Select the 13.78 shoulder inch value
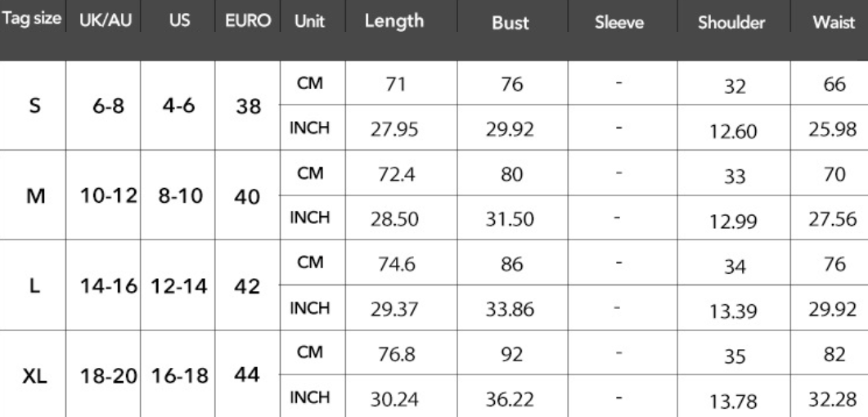The width and height of the screenshot is (868, 417). coord(734,401)
